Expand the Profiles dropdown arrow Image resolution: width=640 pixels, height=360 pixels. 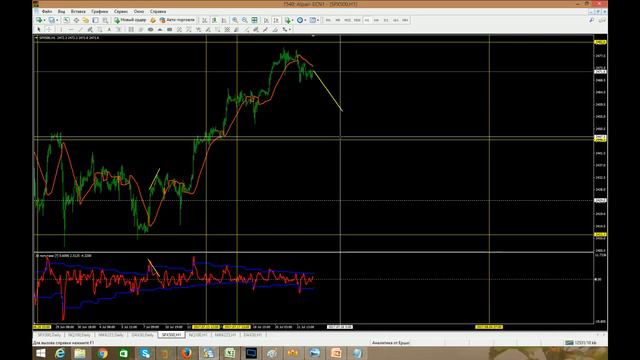pos(57,20)
